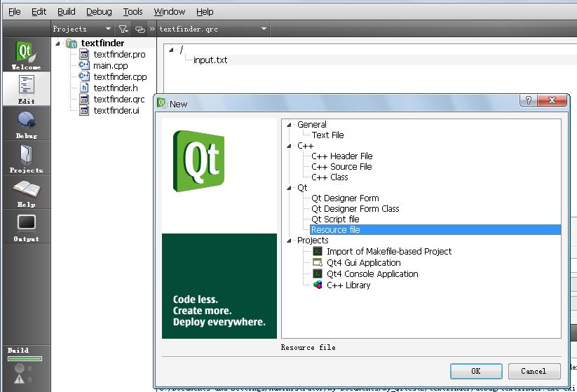Open the Build menu
Image resolution: width=577 pixels, height=392 pixels.
click(x=66, y=12)
